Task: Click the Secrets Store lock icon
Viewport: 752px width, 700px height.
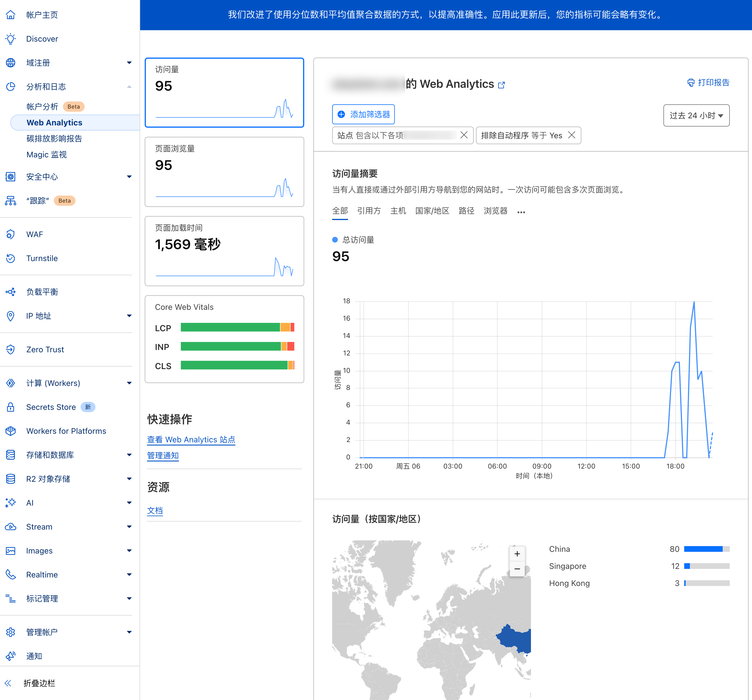Action: [x=11, y=407]
